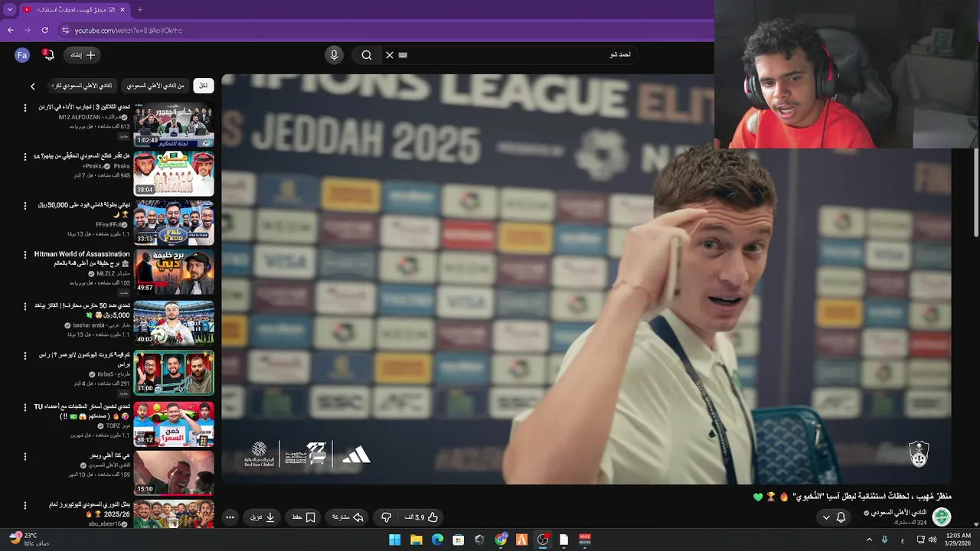
Task: Click the search magnifier button
Action: click(367, 55)
